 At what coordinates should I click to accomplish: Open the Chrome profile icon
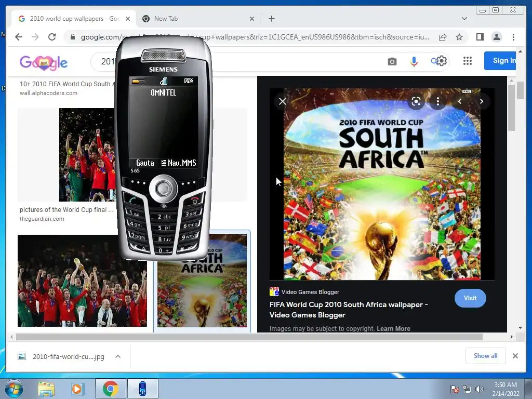496,37
